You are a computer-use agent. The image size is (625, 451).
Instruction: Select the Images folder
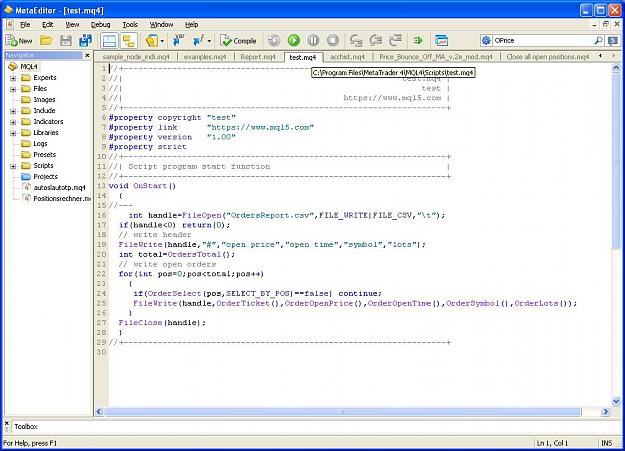tap(44, 100)
